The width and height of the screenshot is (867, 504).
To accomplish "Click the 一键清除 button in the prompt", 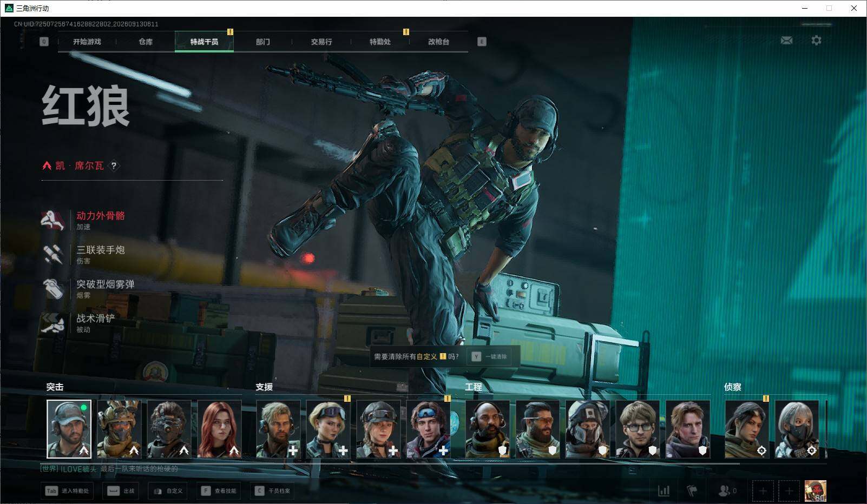I will (489, 356).
